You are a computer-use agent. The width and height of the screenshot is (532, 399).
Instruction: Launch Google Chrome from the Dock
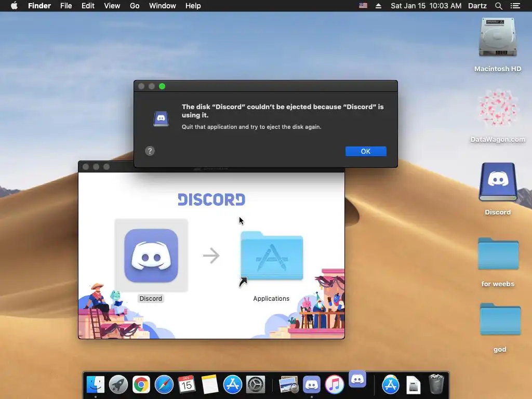click(141, 385)
